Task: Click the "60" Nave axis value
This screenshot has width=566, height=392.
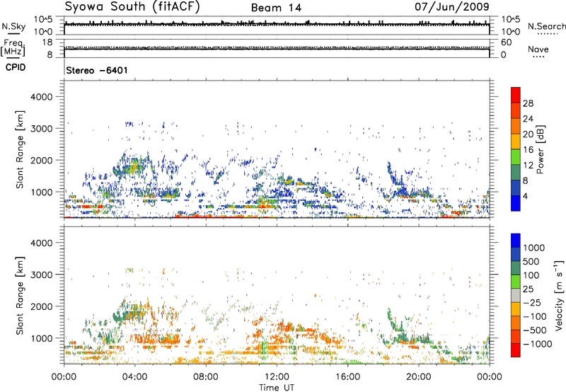Action: [x=506, y=42]
